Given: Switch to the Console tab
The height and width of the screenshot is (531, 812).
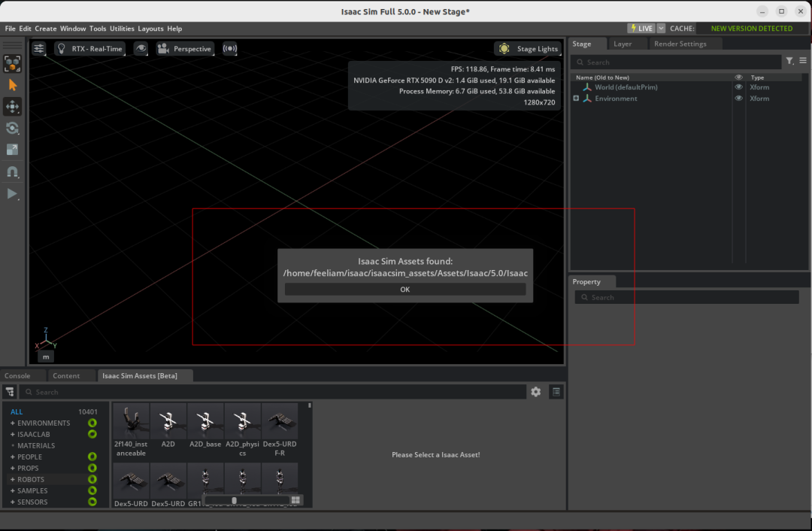Looking at the screenshot, I should pyautogui.click(x=17, y=375).
